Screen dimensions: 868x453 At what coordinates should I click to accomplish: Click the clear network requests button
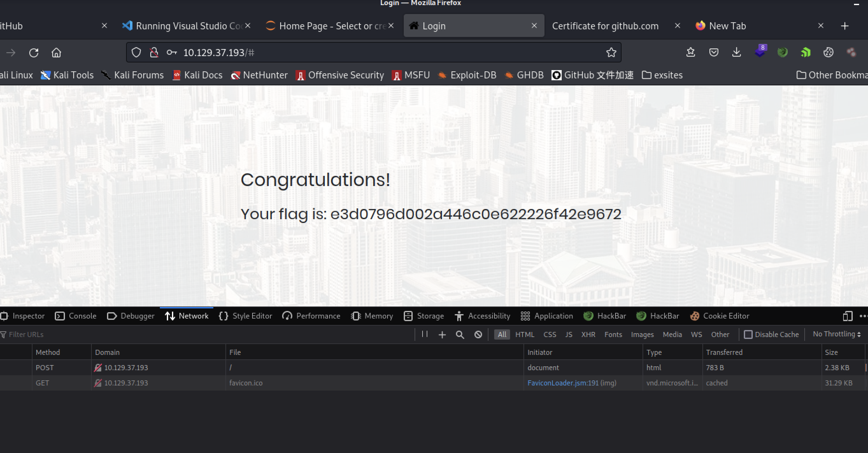coord(478,334)
